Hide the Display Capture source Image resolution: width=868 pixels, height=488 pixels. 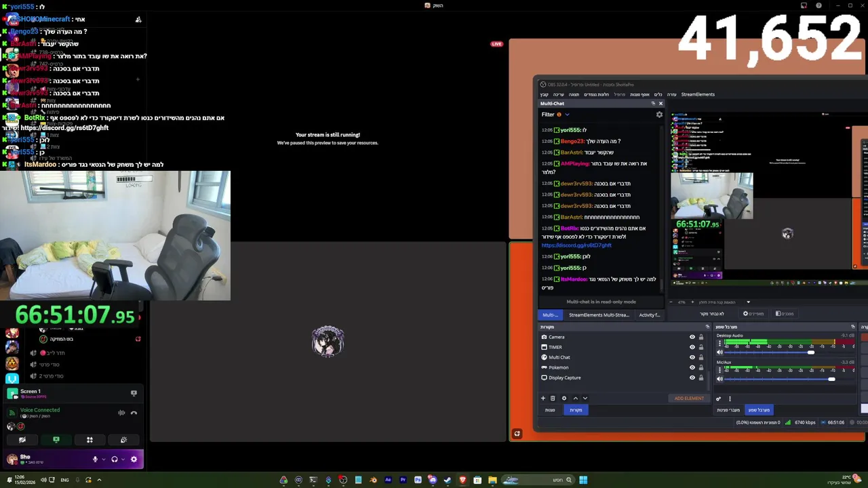tap(692, 378)
